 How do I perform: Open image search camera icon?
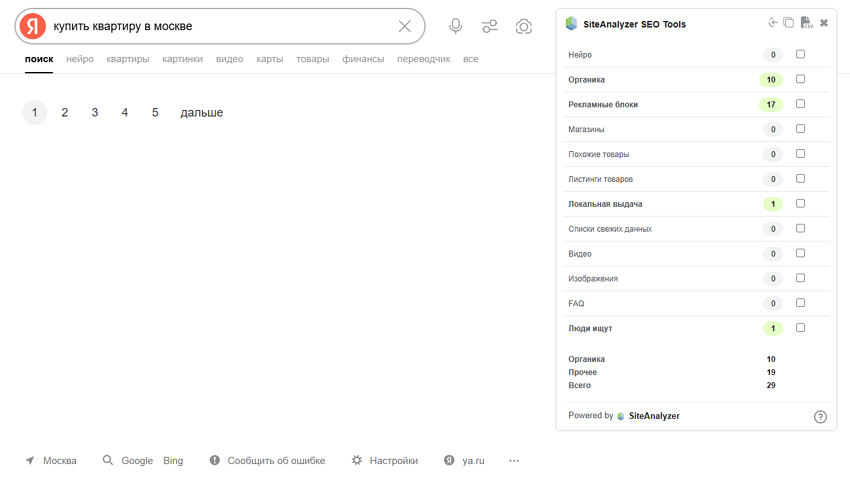coord(523,26)
